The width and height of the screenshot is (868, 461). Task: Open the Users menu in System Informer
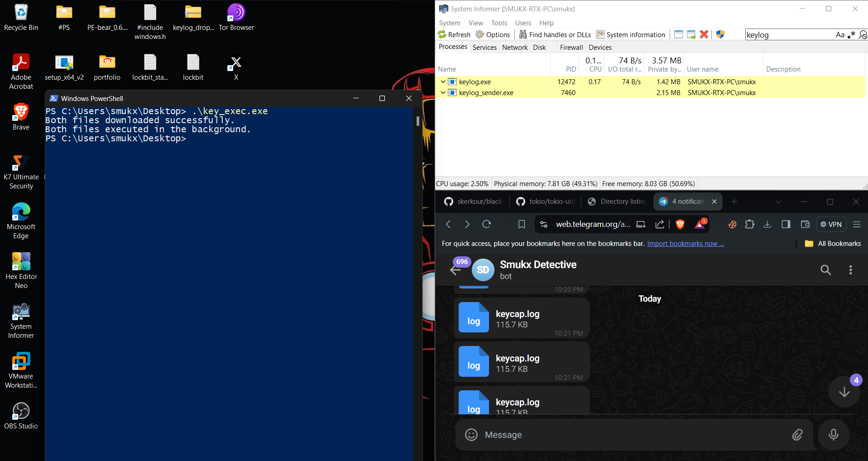coord(523,23)
